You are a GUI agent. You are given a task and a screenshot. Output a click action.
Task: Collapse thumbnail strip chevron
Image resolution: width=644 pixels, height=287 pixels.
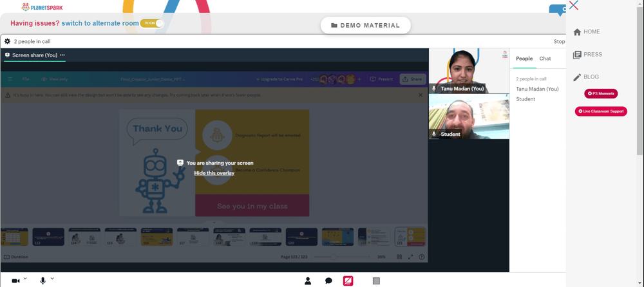[214, 223]
